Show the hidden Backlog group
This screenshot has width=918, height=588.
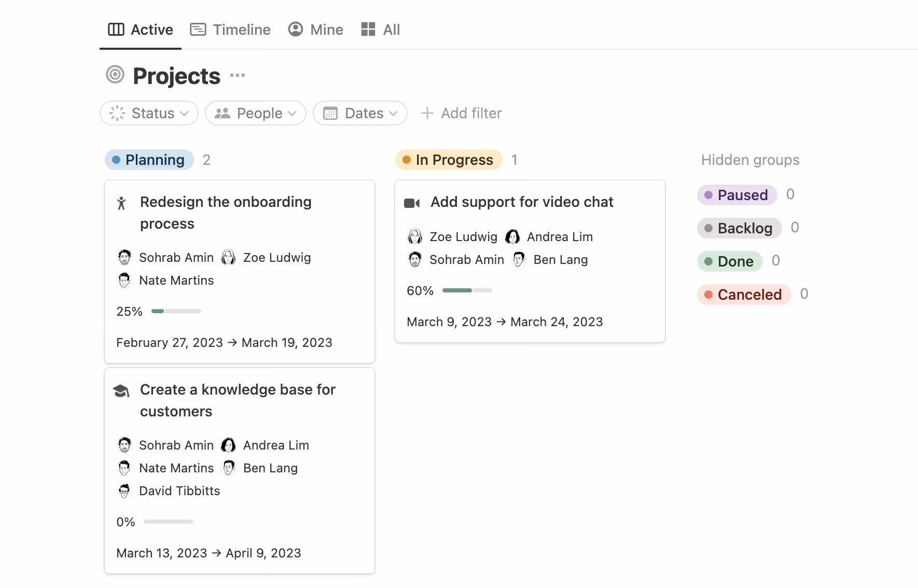point(739,228)
